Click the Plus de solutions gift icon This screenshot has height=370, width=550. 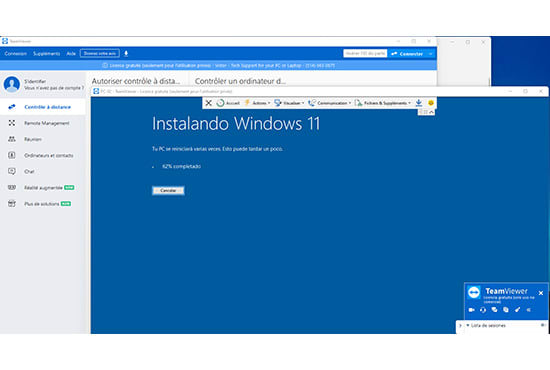point(12,203)
